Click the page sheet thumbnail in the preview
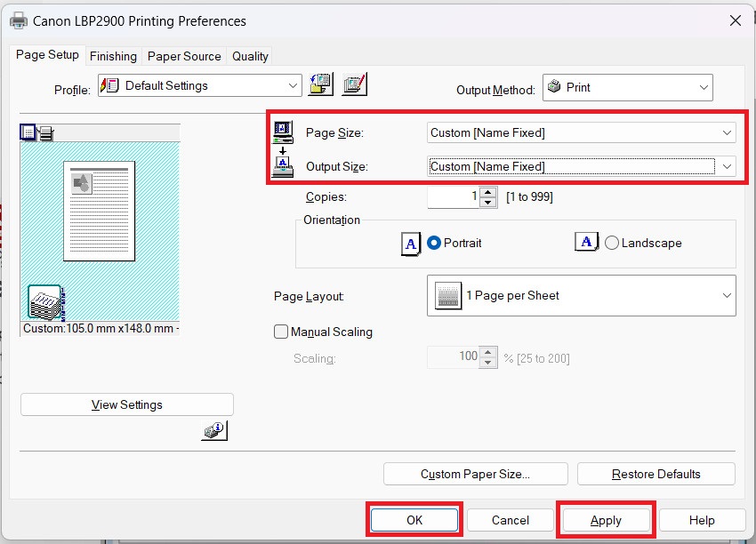 [100, 211]
